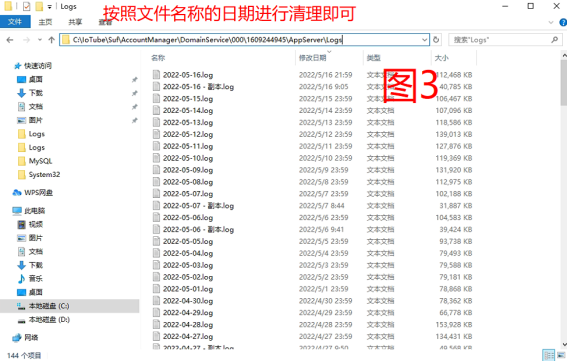Select file 2022-05-04.log
This screenshot has width=567, height=361.
pos(188,254)
